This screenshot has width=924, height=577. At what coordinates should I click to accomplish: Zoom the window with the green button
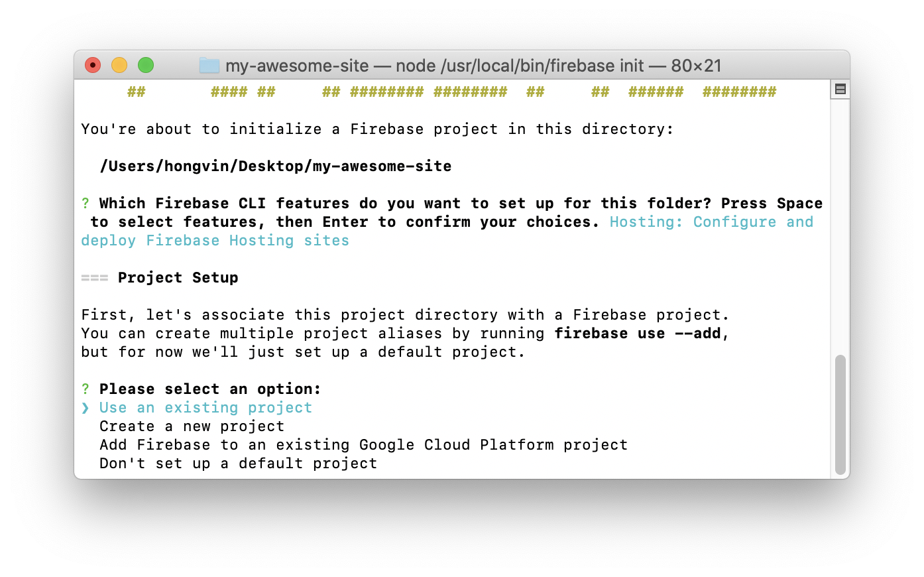point(146,65)
